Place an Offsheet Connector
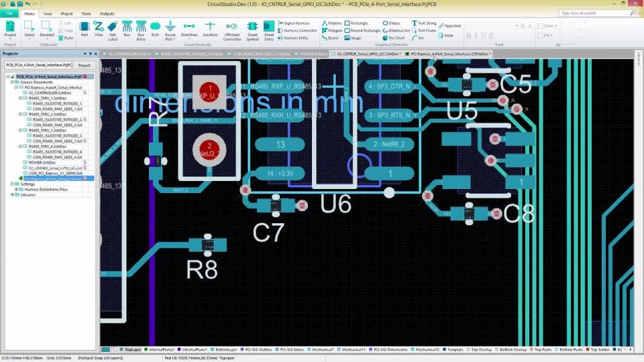Screen dimensions: 644x362 pos(232,32)
